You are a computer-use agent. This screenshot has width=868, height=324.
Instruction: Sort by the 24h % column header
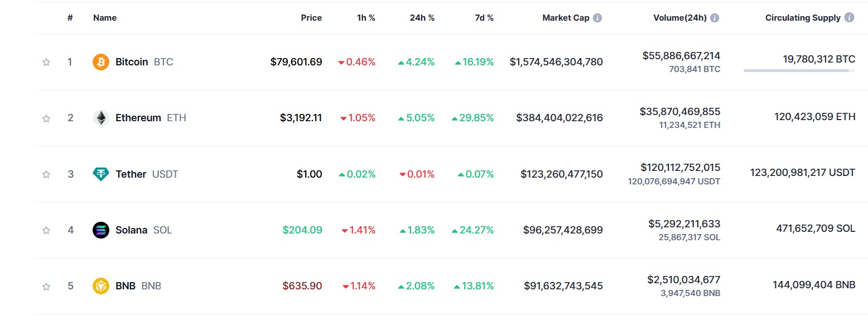click(x=422, y=18)
